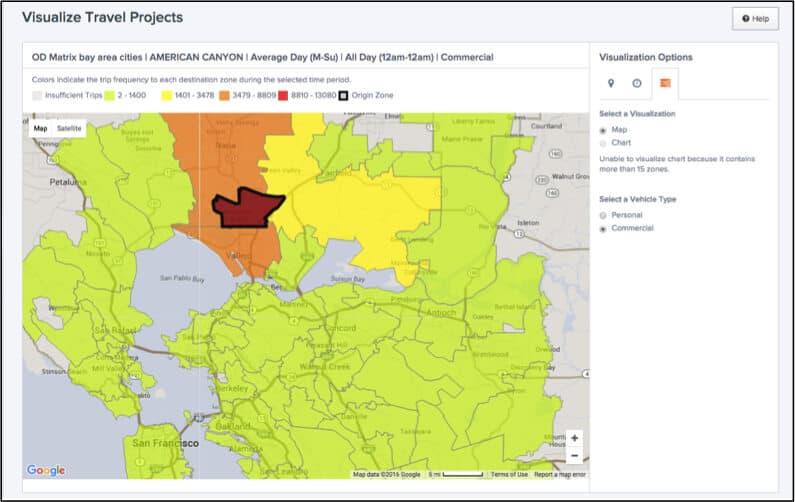Open the Terms of Use link
Image resolution: width=795 pixels, height=502 pixels.
(x=507, y=474)
